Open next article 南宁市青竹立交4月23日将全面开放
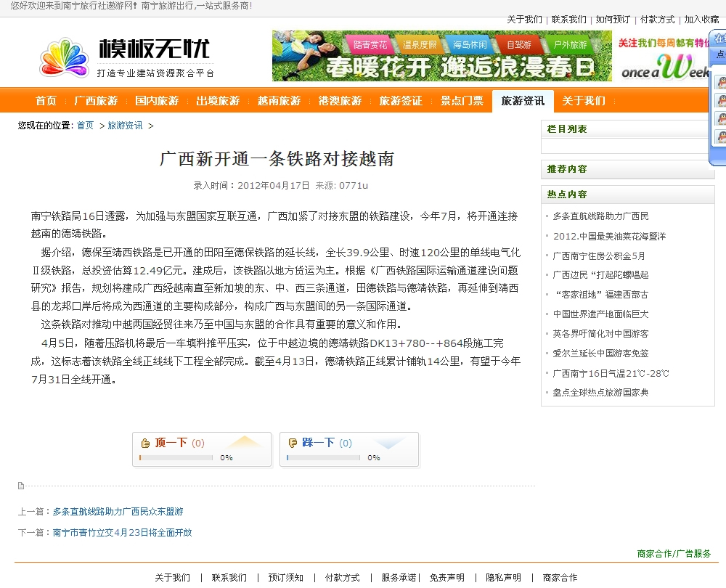Image resolution: width=726 pixels, height=588 pixels. click(x=122, y=533)
